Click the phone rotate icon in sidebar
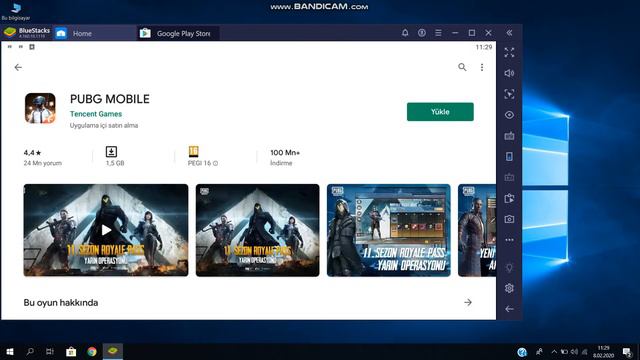The width and height of the screenshot is (640, 360). pyautogui.click(x=509, y=157)
